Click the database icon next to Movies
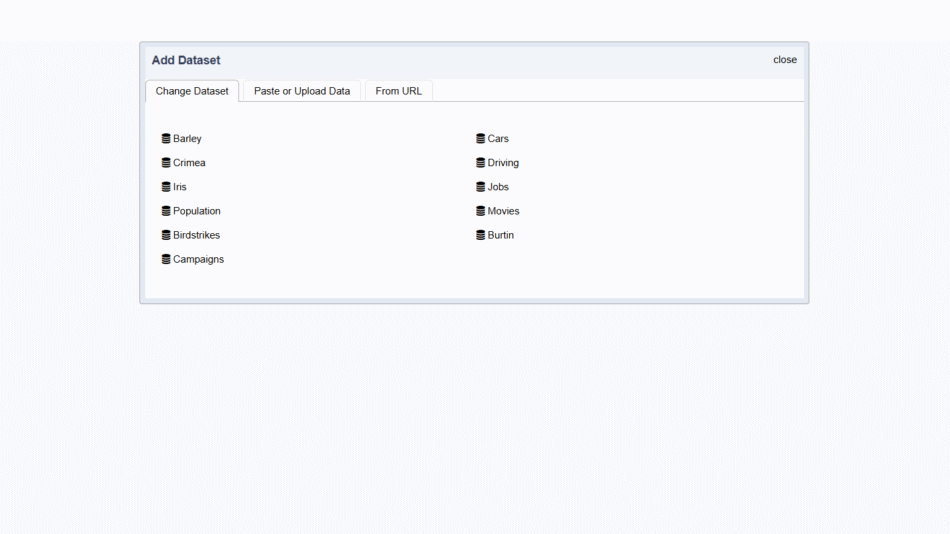Viewport: 950px width, 534px height. pos(481,211)
